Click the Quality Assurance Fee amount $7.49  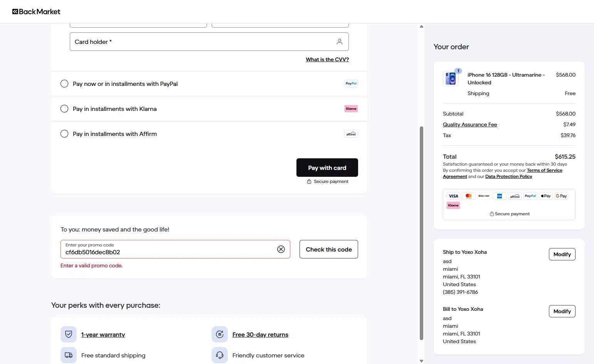pyautogui.click(x=569, y=124)
